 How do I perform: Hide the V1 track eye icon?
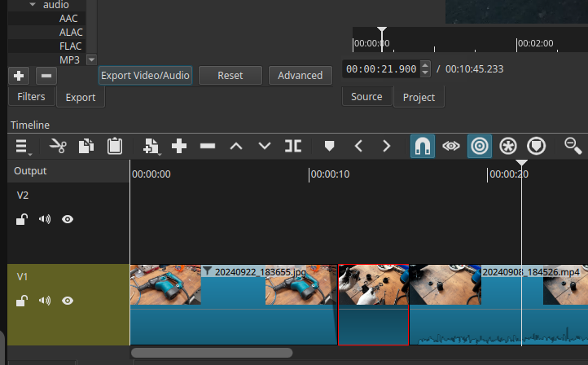[68, 301]
